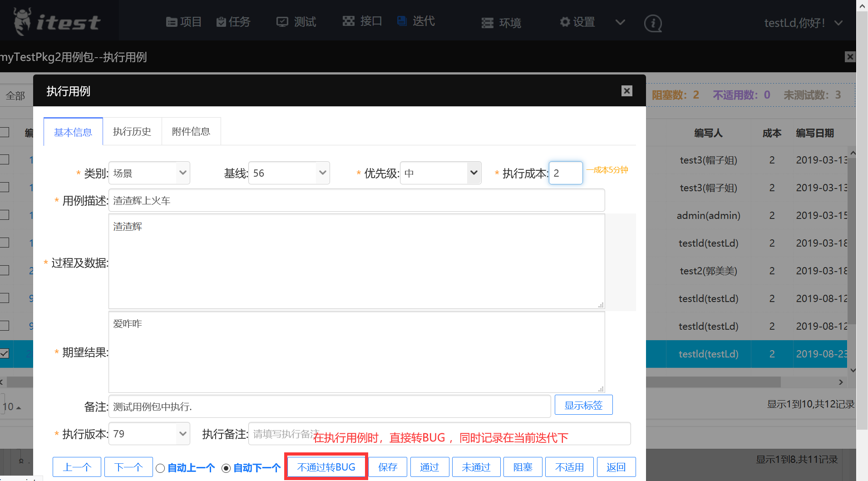Open the testLd user dropdown
The width and height of the screenshot is (868, 481).
[803, 23]
